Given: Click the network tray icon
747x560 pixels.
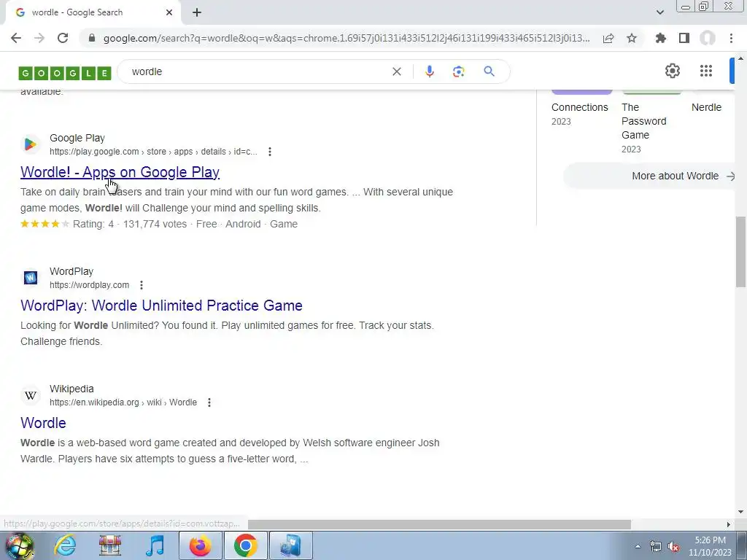Looking at the screenshot, I should pyautogui.click(x=656, y=547).
